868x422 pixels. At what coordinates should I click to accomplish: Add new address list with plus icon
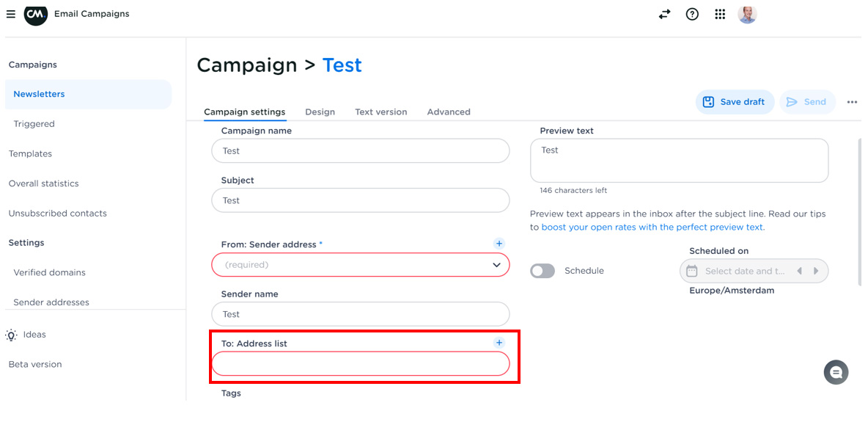pos(499,343)
